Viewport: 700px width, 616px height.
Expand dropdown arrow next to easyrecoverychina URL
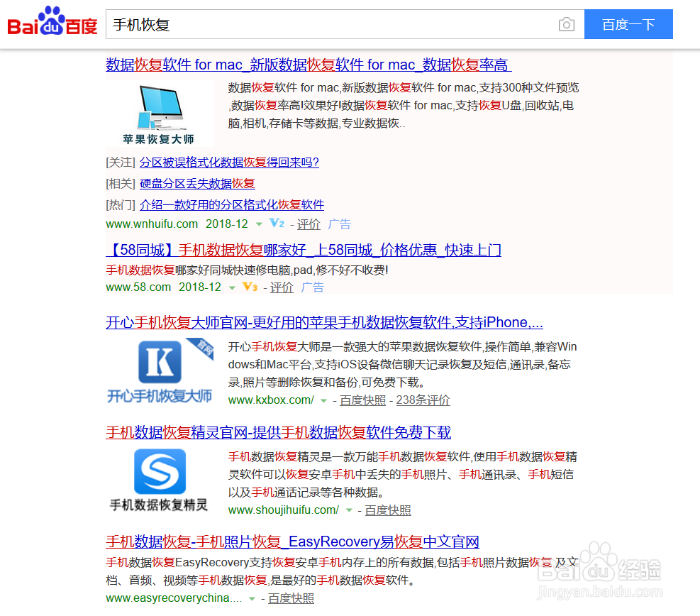pos(252,599)
